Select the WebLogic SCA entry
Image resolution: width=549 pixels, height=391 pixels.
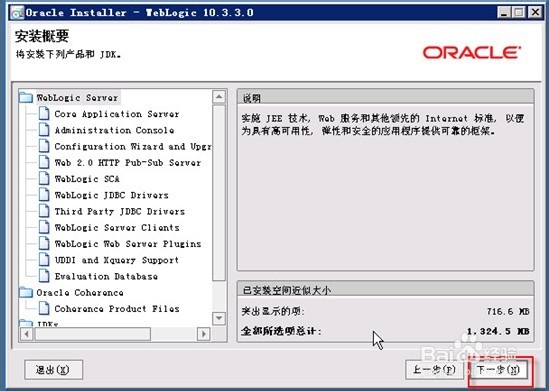pyautogui.click(x=87, y=179)
